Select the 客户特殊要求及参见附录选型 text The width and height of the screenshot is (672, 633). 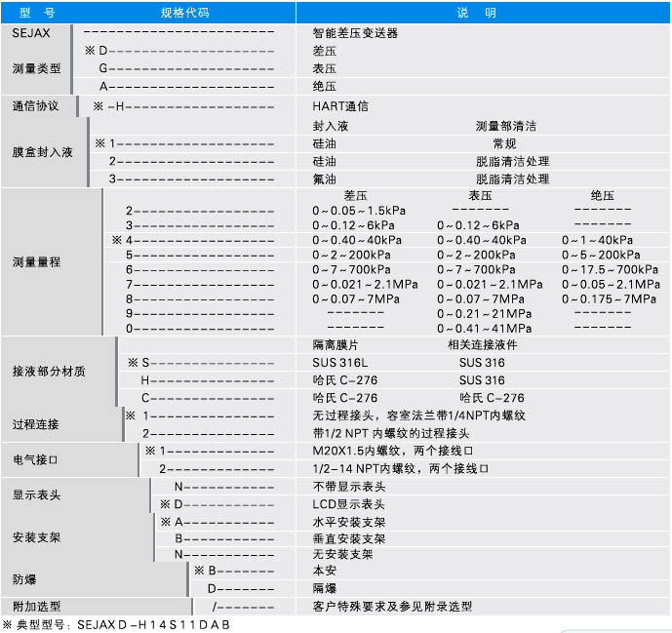coord(392,607)
